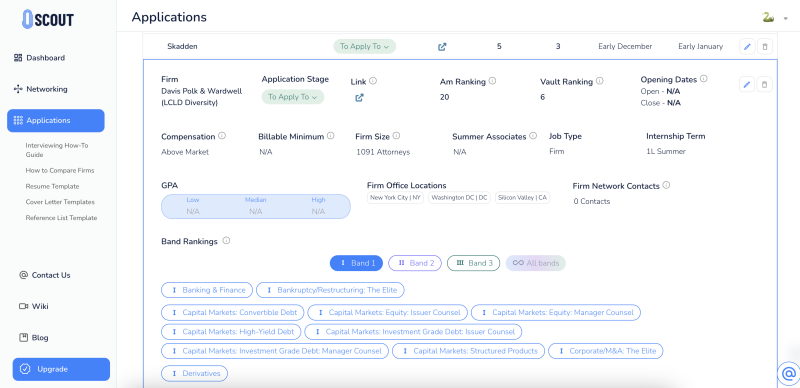Click the Washington DC | DC location tag
The width and height of the screenshot is (800, 388).
459,198
